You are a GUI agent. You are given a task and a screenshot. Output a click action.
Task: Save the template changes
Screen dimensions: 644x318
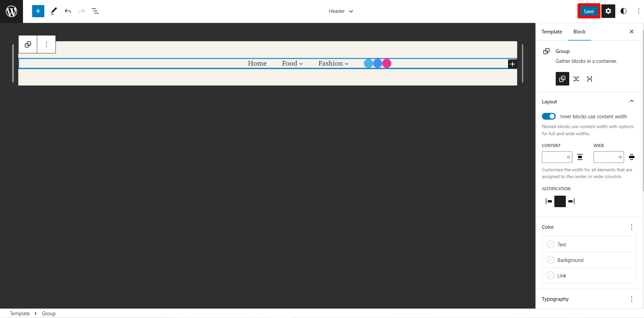pos(589,11)
